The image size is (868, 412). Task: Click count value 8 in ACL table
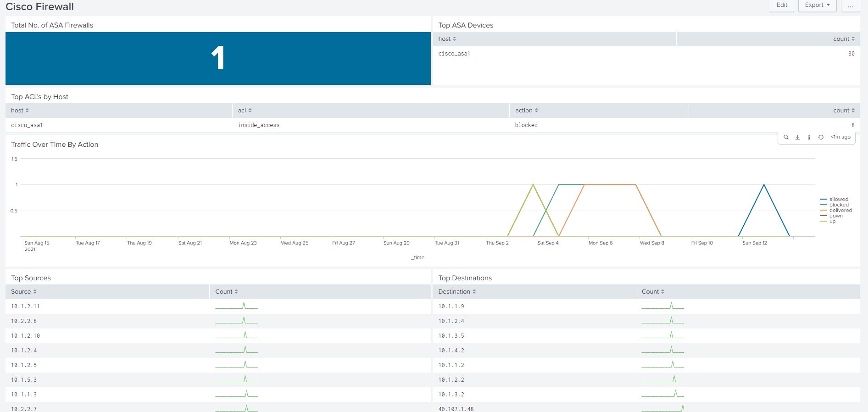pos(853,125)
